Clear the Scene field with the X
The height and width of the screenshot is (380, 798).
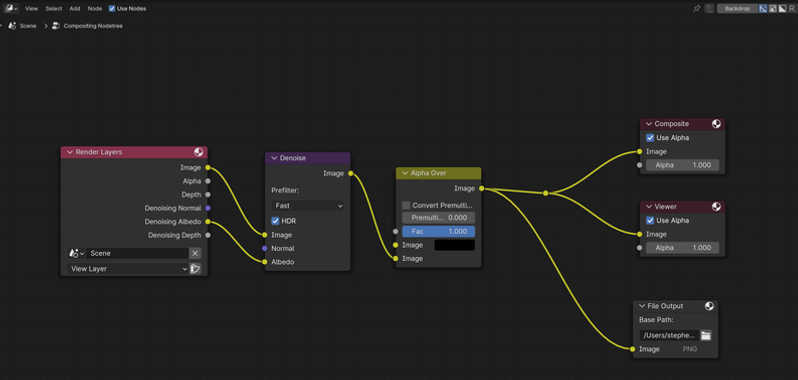point(195,253)
